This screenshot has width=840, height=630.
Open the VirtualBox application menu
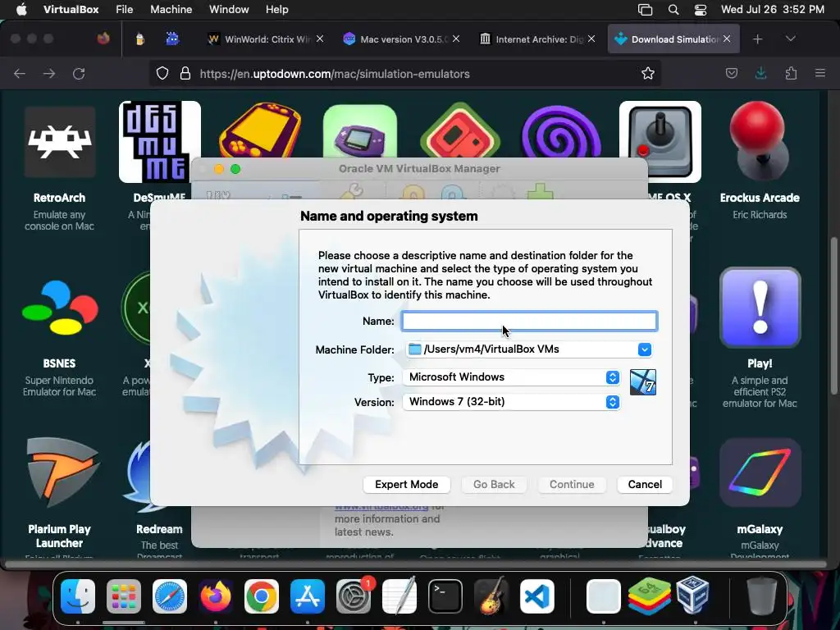pyautogui.click(x=71, y=10)
